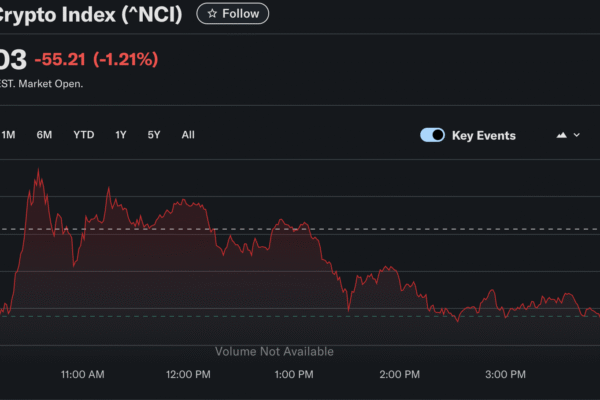Open the mountain chart type selector
600x400 pixels.
tap(561, 135)
